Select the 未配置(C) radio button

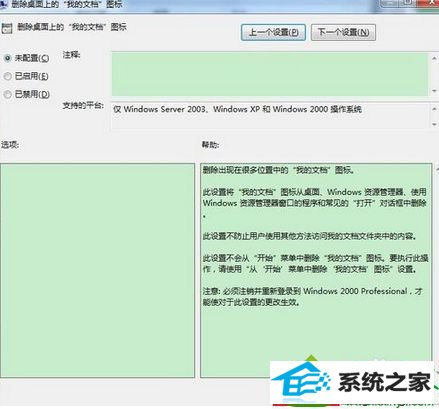click(7, 58)
